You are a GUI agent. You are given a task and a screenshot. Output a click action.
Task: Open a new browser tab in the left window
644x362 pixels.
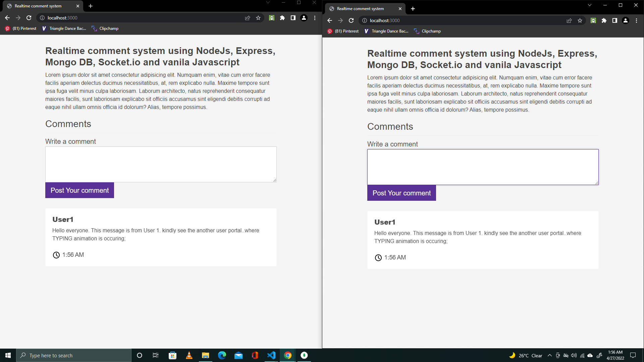pyautogui.click(x=91, y=6)
